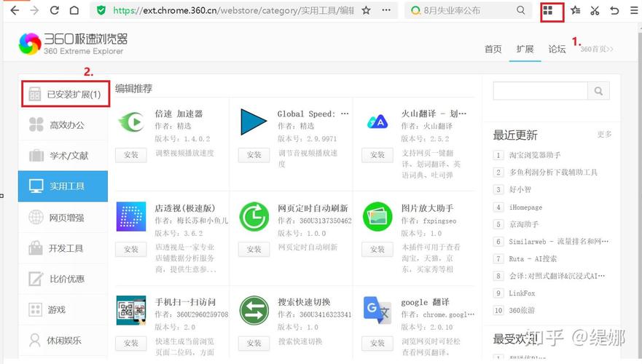Open the extensions grid icon in toolbar
Image resolution: width=642 pixels, height=364 pixels.
tap(547, 10)
